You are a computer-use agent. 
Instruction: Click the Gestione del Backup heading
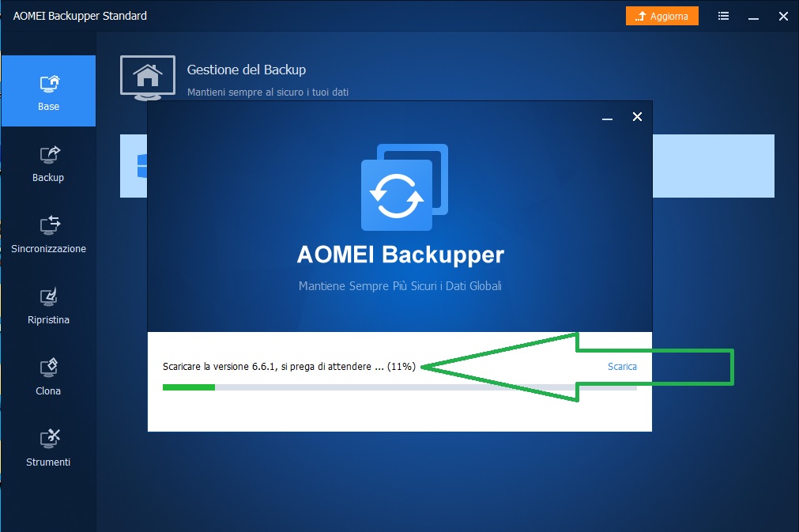[x=247, y=70]
